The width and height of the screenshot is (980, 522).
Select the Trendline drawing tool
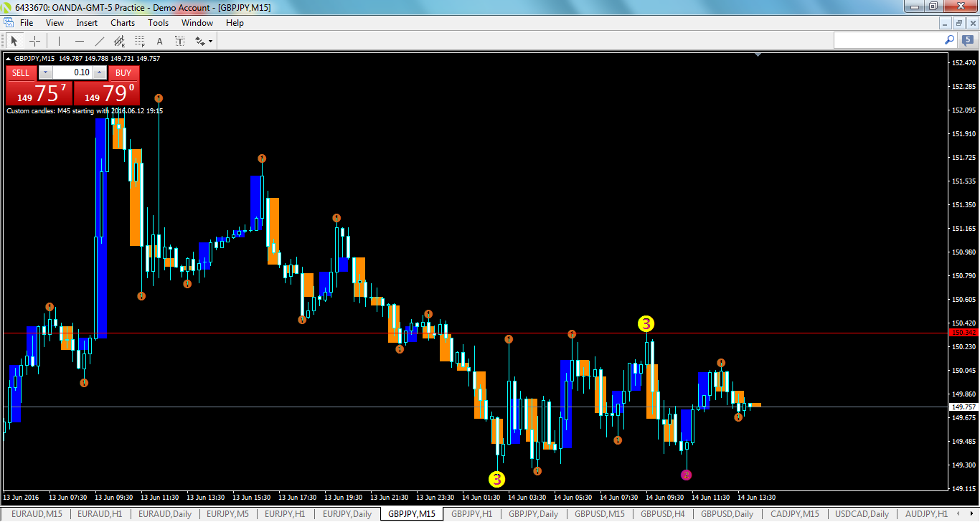coord(100,41)
